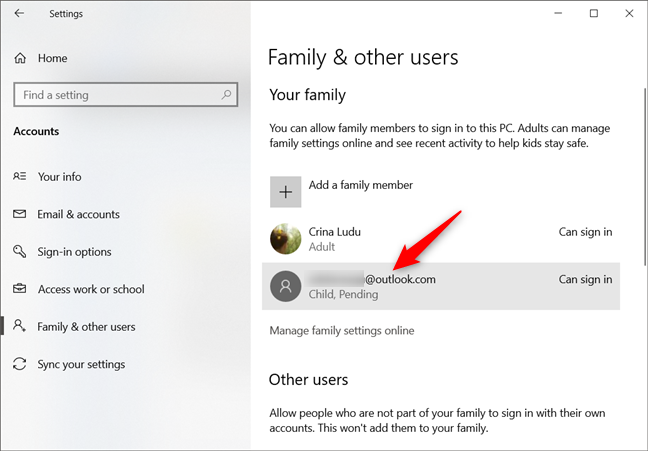
Task: Click the Email & accounts envelope icon
Action: point(20,214)
